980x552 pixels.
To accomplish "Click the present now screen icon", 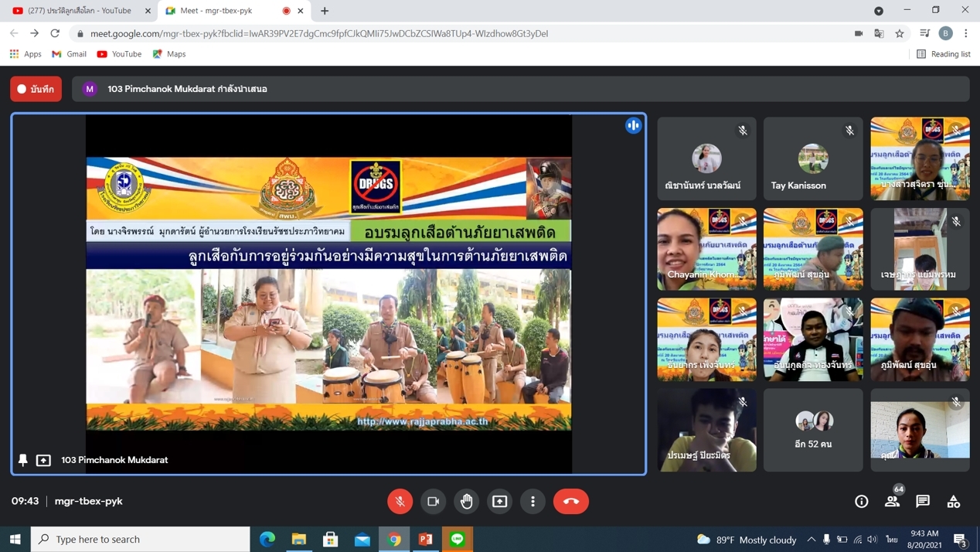I will pyautogui.click(x=500, y=501).
